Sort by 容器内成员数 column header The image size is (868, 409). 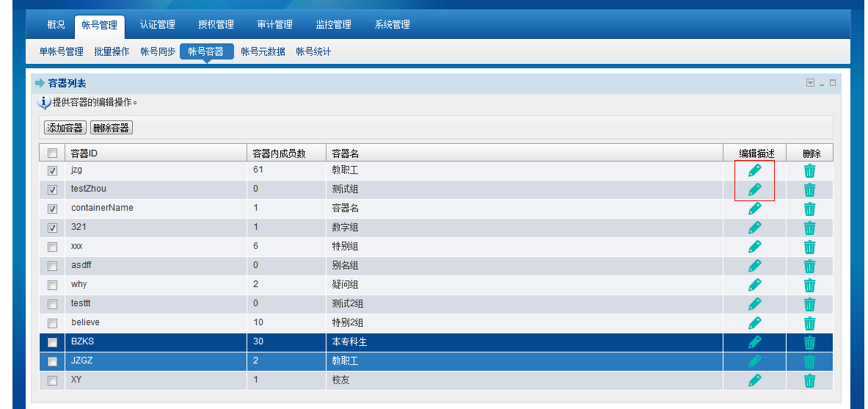(x=279, y=153)
